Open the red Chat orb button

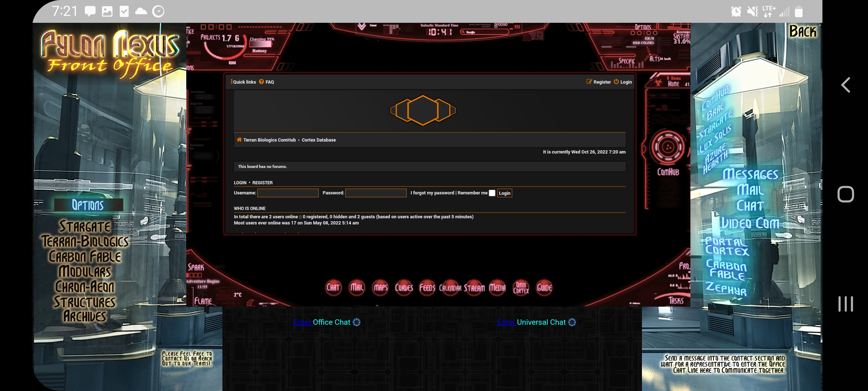click(333, 288)
